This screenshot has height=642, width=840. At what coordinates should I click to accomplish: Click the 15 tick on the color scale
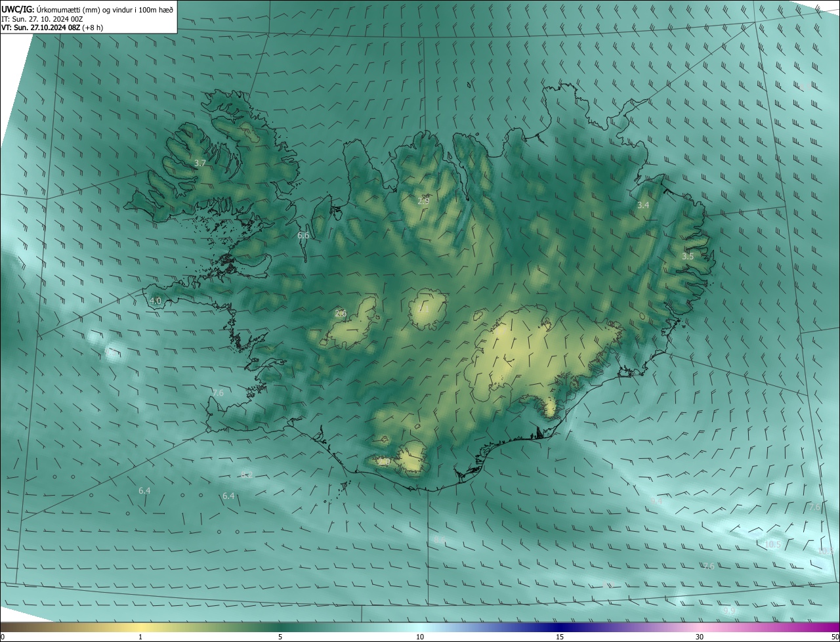560,637
